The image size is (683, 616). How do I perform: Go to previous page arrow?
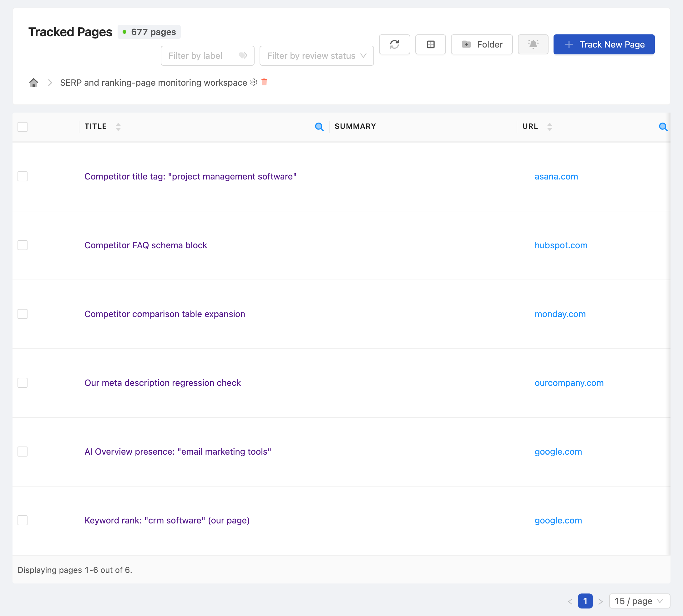coord(570,601)
